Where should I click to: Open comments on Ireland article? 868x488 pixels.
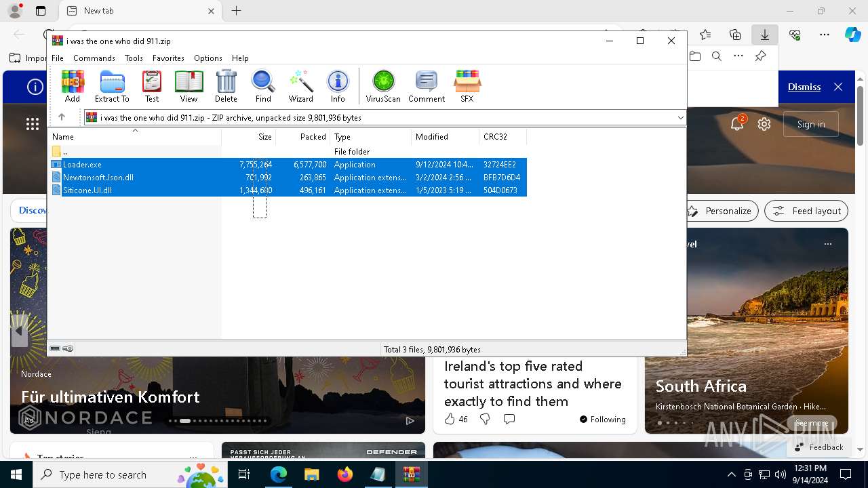(x=509, y=420)
